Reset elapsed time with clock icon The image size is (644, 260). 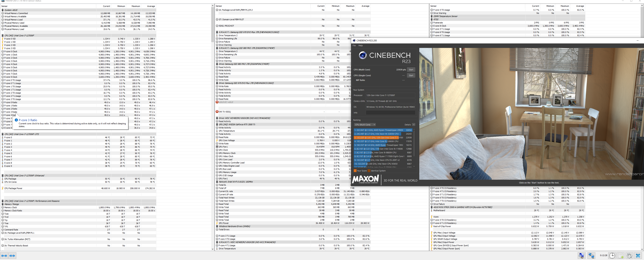click(x=612, y=256)
